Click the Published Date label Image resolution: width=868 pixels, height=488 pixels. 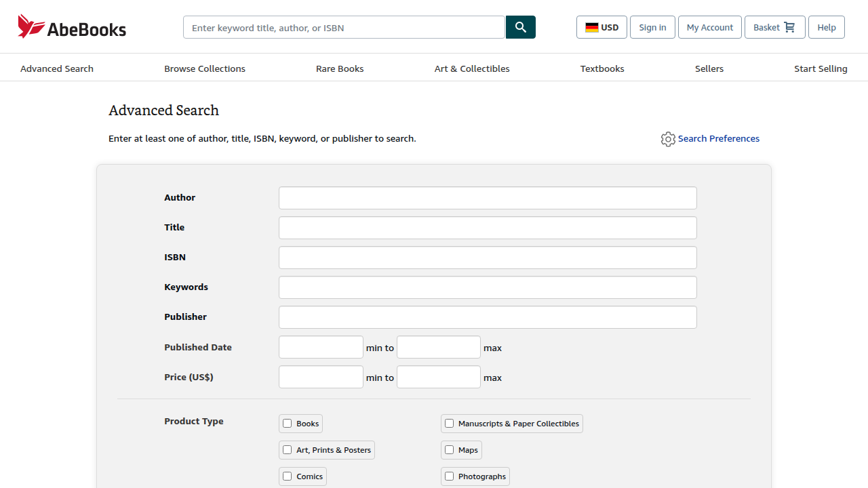coord(198,347)
